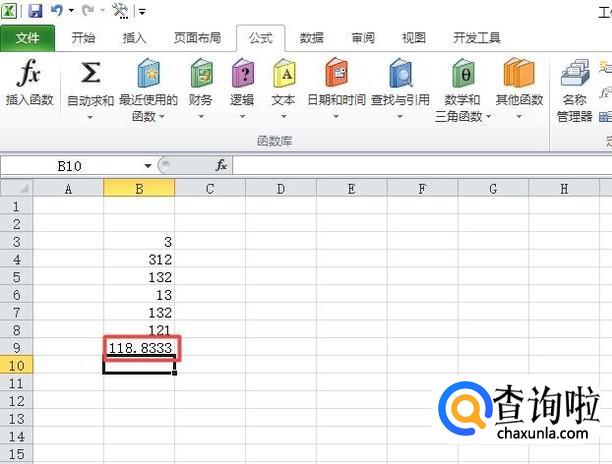Open the 文件 file tab

tap(27, 38)
